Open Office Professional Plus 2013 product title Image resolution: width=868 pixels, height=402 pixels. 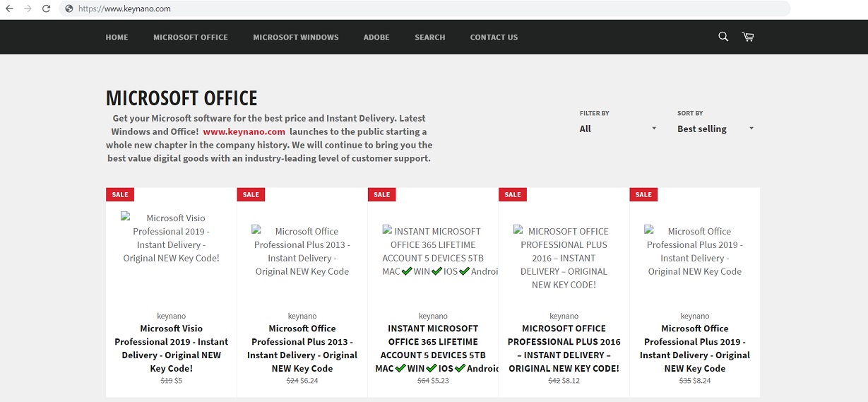pos(302,348)
